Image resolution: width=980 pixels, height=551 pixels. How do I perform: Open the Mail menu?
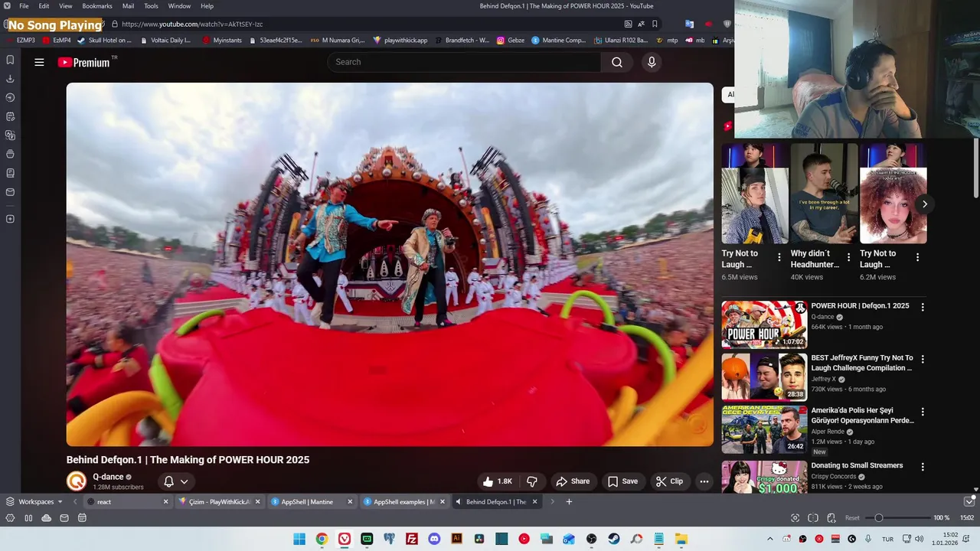128,6
